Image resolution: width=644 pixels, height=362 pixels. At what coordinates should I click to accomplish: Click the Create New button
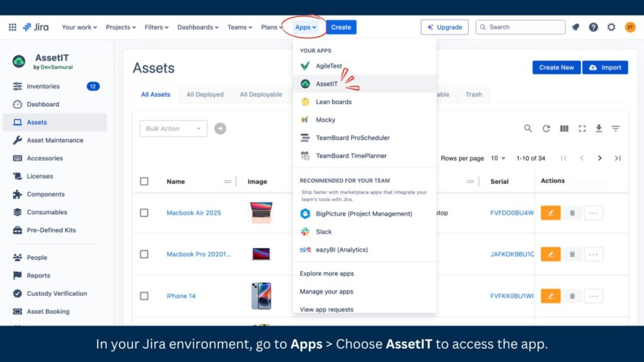coord(556,67)
